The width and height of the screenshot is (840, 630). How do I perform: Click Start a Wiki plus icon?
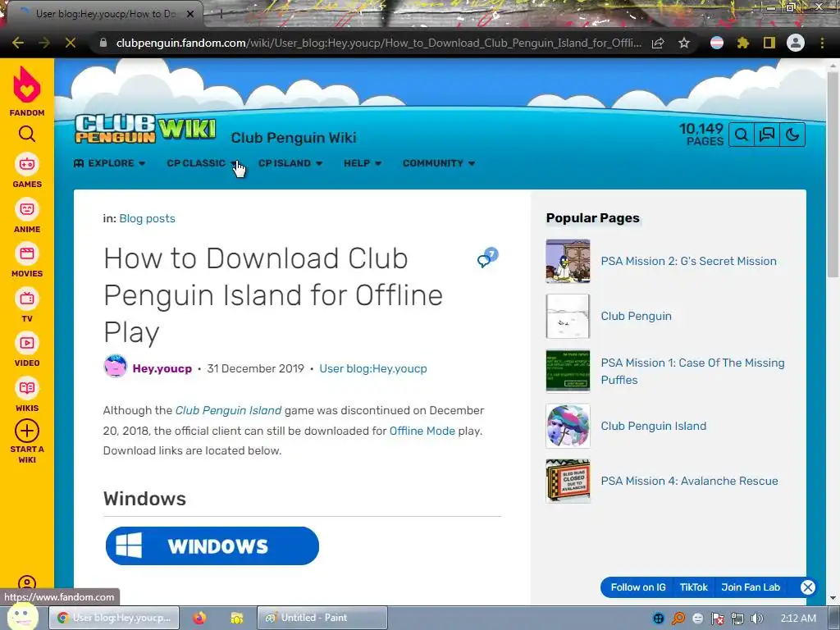(x=27, y=431)
